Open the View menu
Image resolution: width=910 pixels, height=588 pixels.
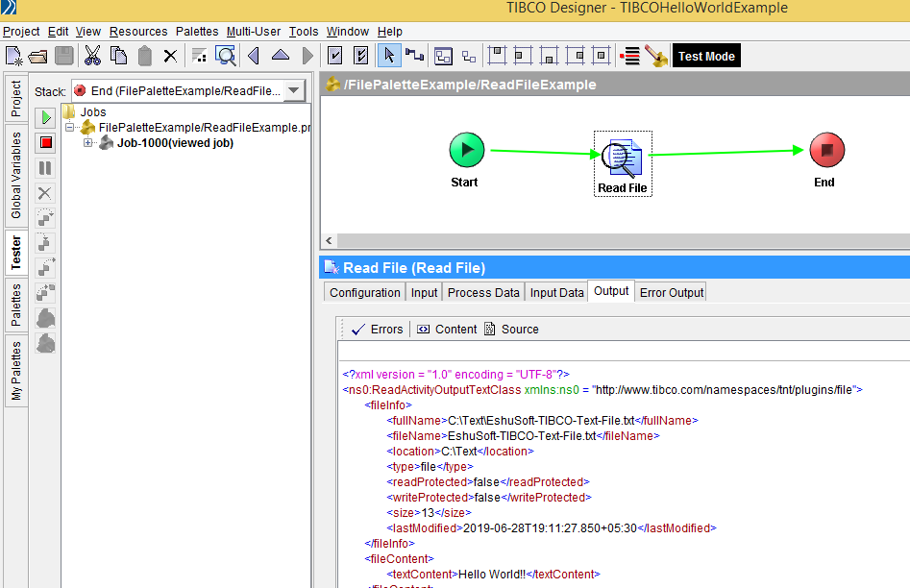(x=88, y=32)
